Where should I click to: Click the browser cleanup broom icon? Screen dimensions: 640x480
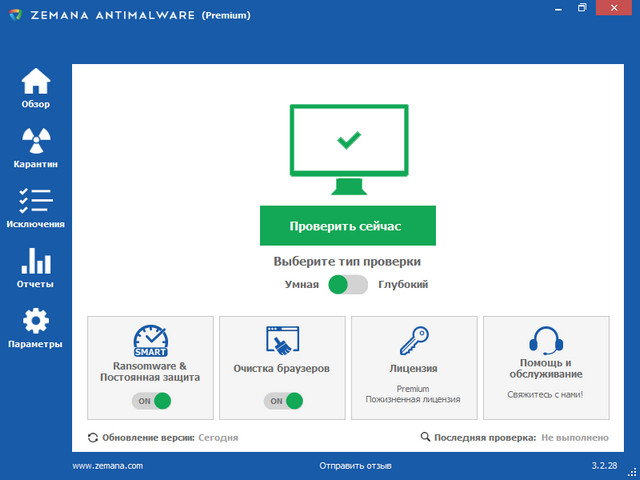[x=282, y=341]
